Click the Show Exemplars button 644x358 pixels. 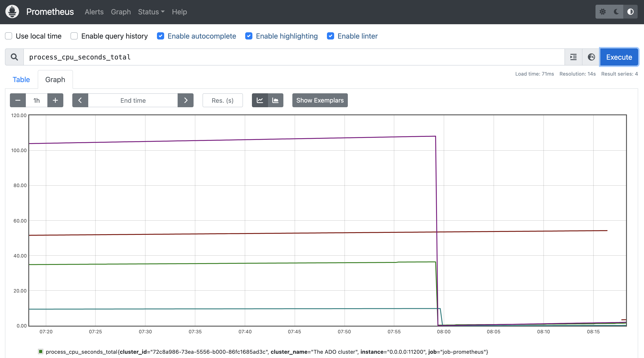(x=320, y=100)
